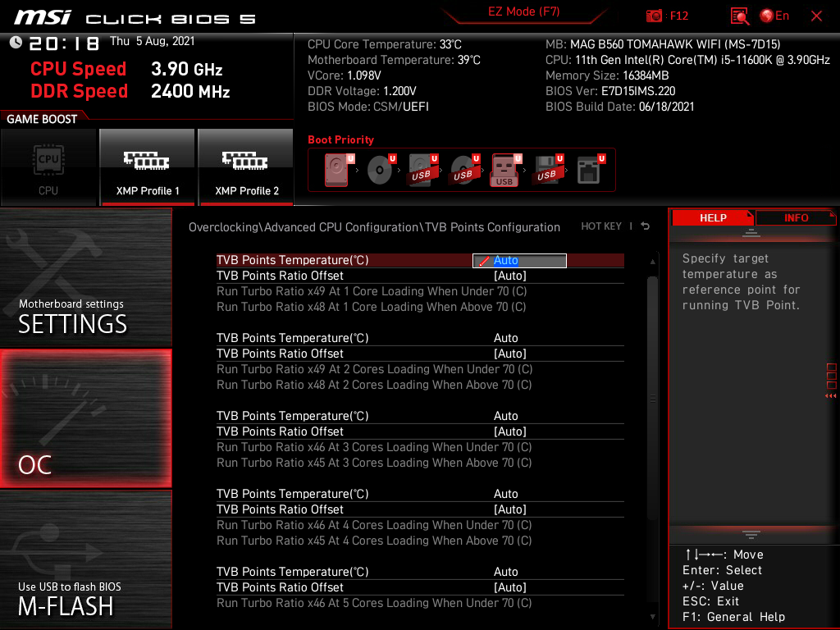840x630 pixels.
Task: Select the USB optical drive boot device
Action: [464, 170]
